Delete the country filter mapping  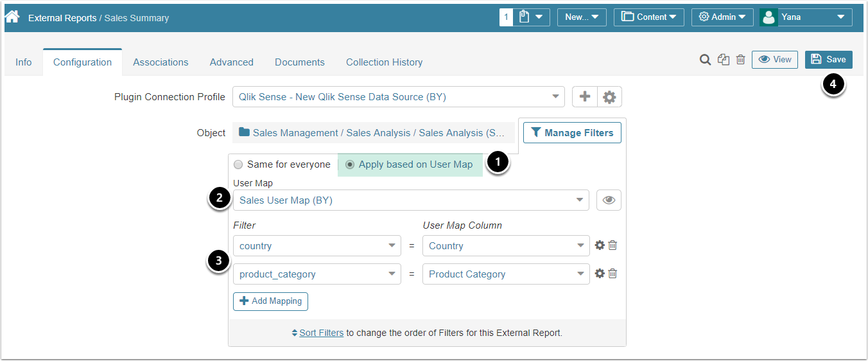click(612, 245)
